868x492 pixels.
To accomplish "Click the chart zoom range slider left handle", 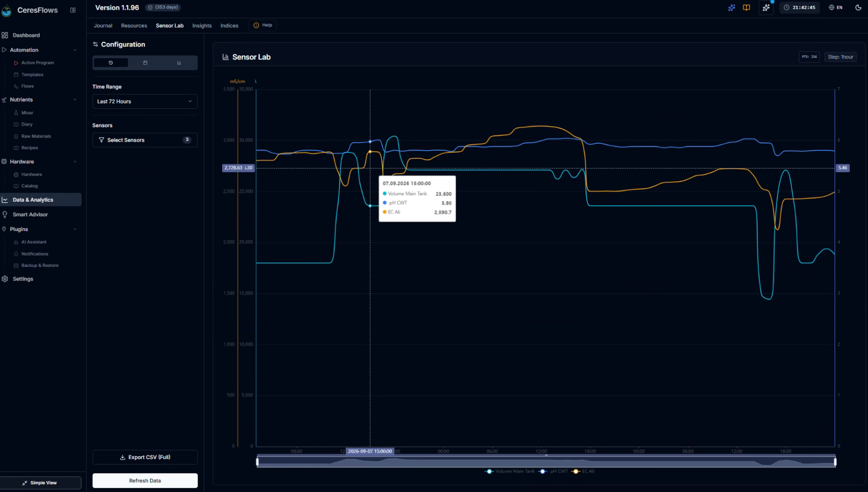I will click(257, 461).
